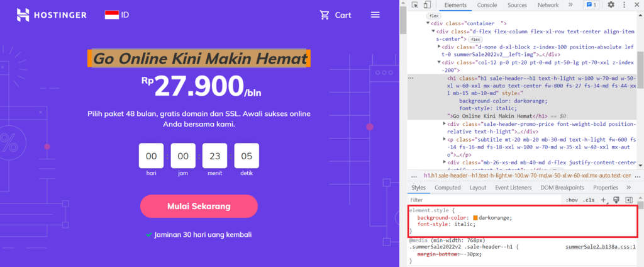Click the minutes countdown box showing 23
The image size is (644, 267).
tap(215, 156)
